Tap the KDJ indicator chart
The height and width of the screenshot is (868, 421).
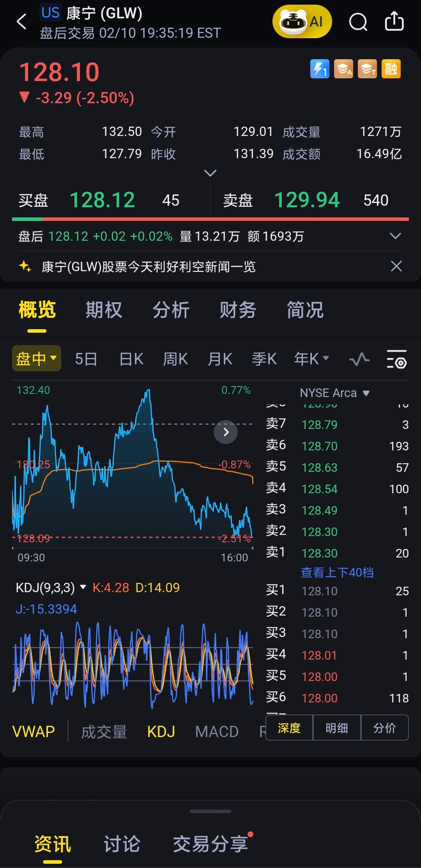[133, 664]
